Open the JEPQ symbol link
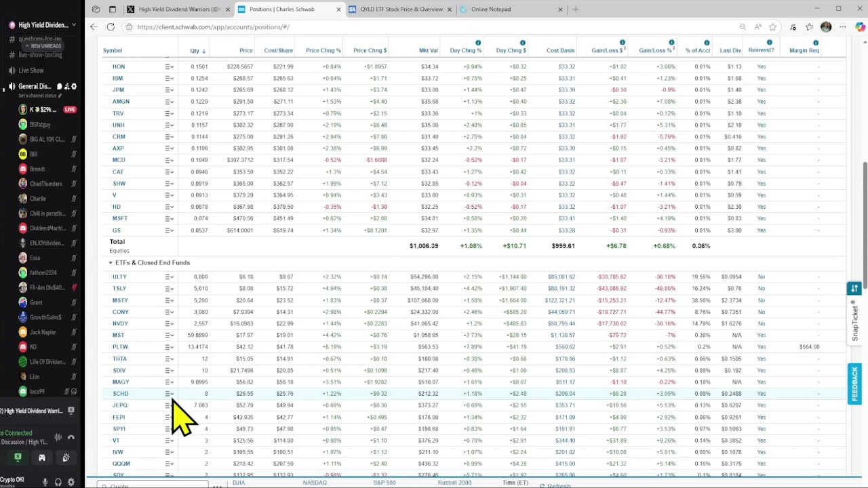 [x=120, y=405]
